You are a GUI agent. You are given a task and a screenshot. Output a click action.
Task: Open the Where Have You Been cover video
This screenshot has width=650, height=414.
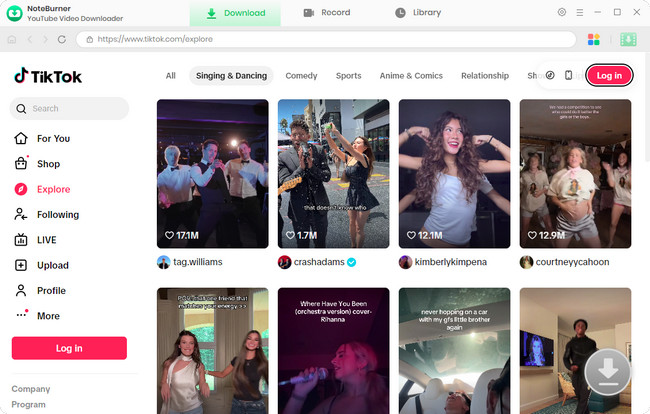point(334,351)
